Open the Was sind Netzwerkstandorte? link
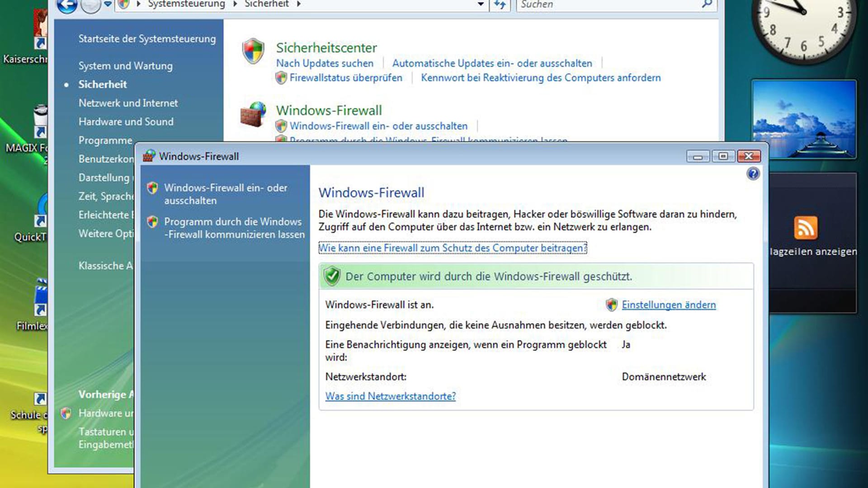The height and width of the screenshot is (488, 868). [390, 396]
